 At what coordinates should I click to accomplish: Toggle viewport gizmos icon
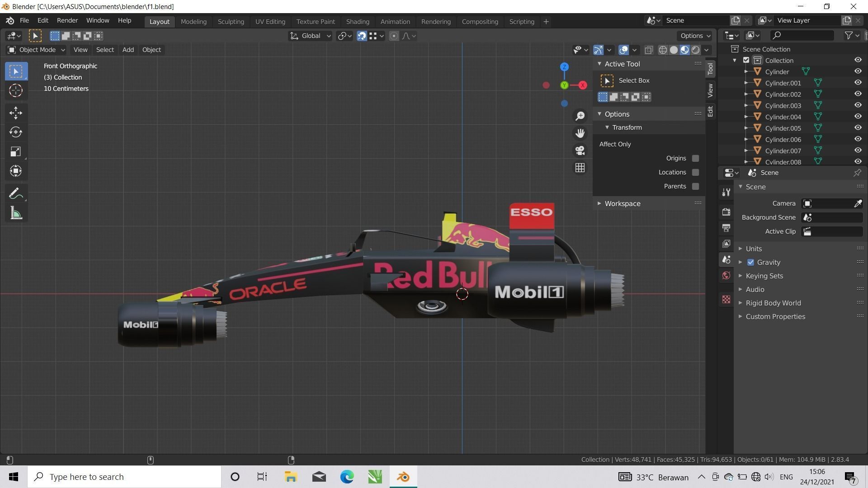tap(598, 50)
